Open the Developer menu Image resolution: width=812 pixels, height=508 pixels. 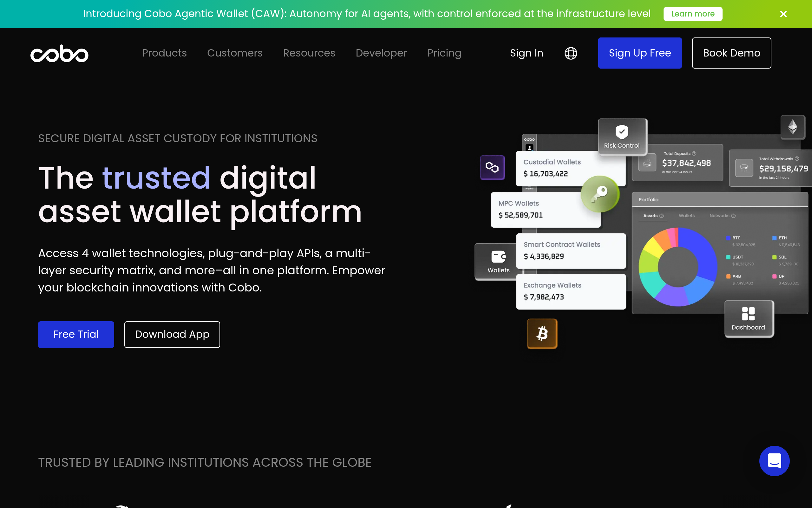click(x=381, y=53)
